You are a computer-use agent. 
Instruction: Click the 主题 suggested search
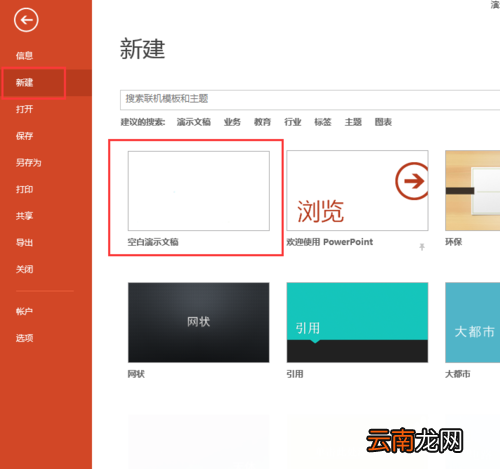tap(353, 122)
